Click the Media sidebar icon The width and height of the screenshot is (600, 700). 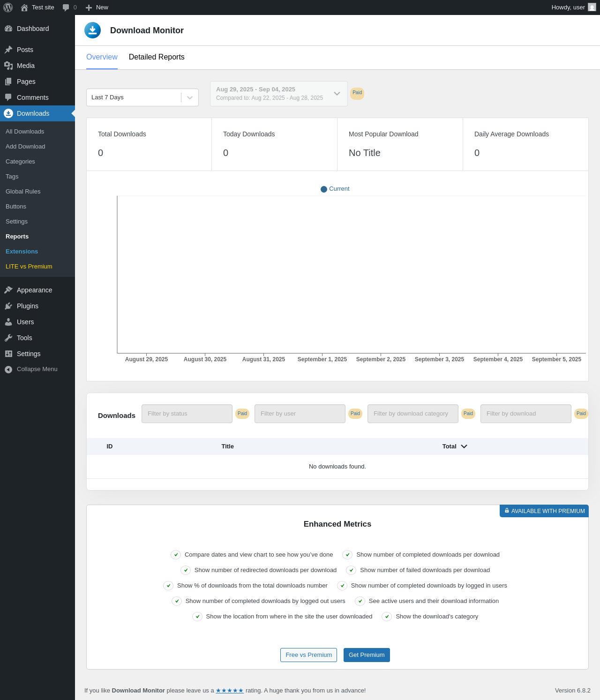(x=8, y=66)
